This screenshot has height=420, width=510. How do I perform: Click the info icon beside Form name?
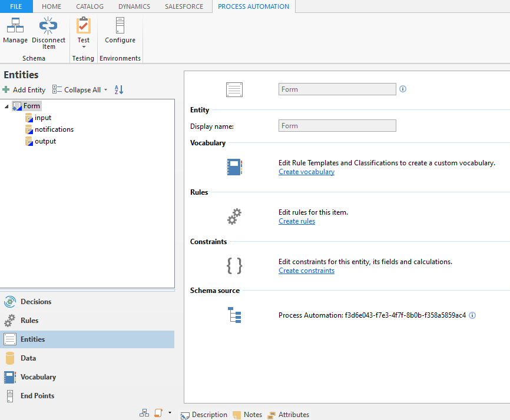click(403, 89)
